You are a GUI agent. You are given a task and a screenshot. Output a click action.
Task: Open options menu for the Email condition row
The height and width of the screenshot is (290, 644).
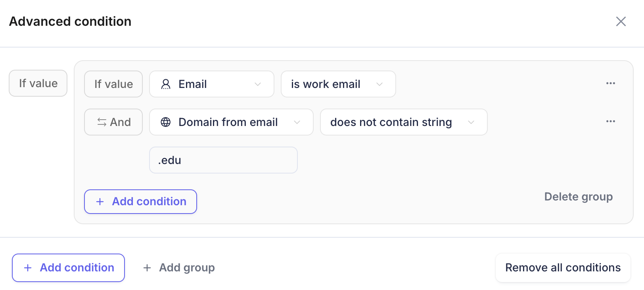click(611, 83)
